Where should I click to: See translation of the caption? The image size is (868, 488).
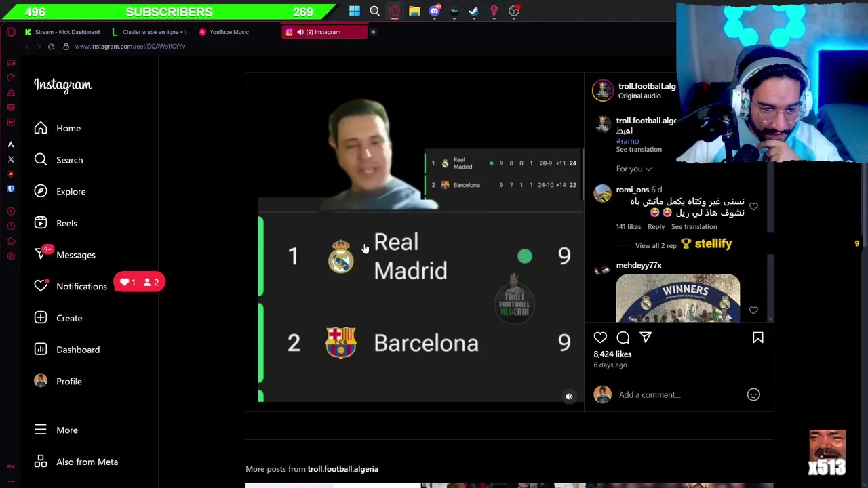click(x=639, y=150)
